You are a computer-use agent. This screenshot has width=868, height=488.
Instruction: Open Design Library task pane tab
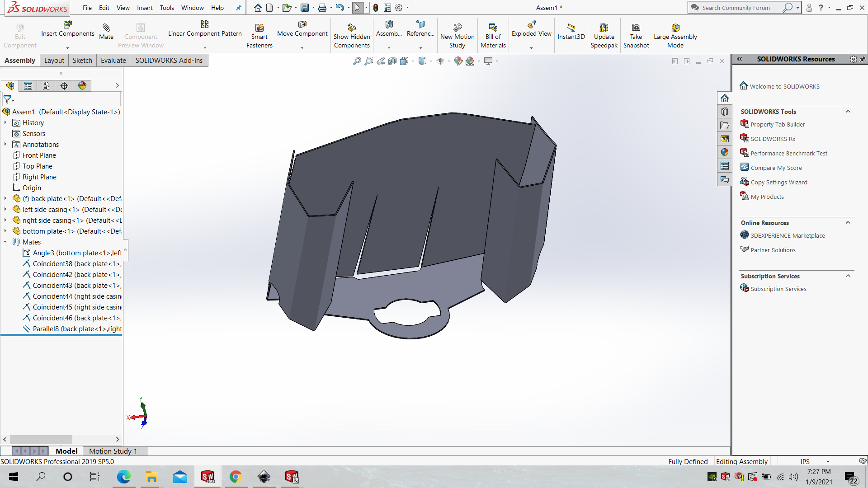[725, 112]
